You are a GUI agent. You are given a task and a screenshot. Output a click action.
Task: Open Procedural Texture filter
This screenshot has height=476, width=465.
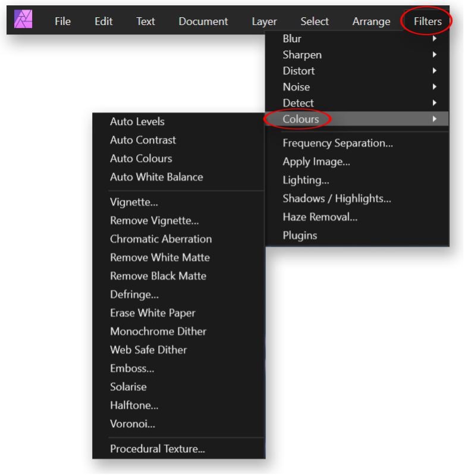tap(158, 450)
